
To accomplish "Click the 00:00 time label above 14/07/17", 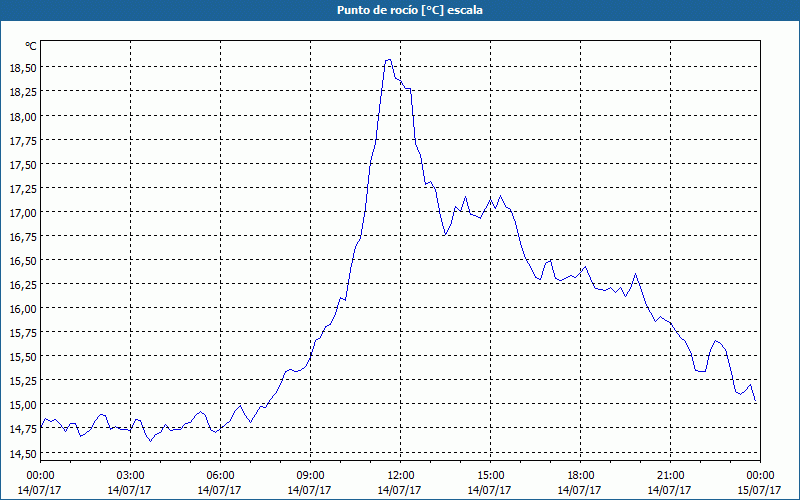I will 40,476.
